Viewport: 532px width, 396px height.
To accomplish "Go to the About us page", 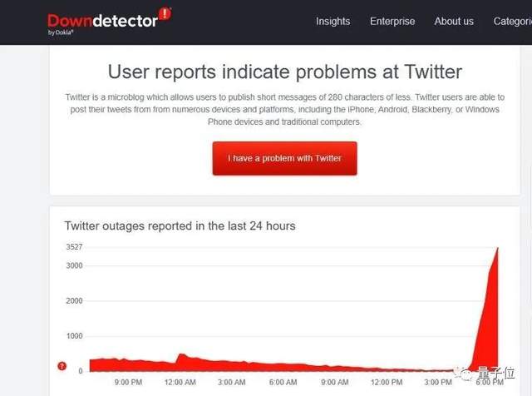I will coord(454,21).
